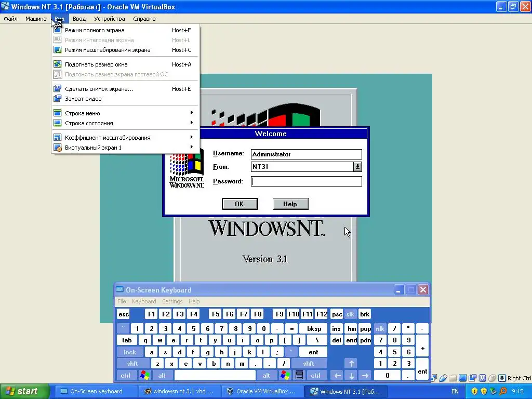Toggle the left shft key
This screenshot has height=399, width=532.
pos(132,364)
